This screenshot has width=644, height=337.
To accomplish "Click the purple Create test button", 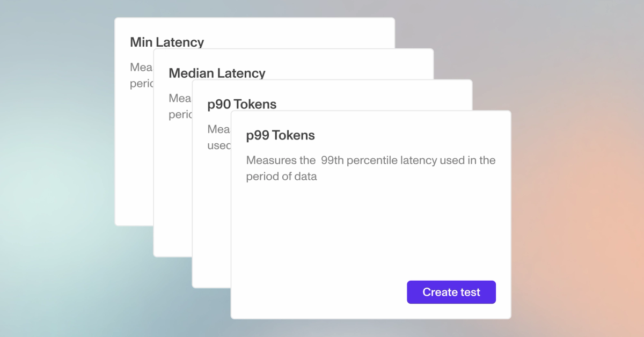I will click(x=451, y=292).
